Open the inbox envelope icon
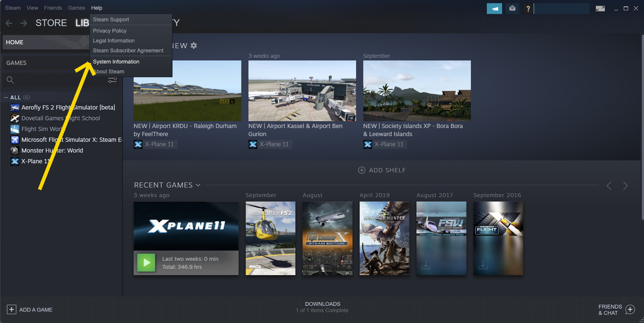This screenshot has width=644, height=323. tap(512, 9)
